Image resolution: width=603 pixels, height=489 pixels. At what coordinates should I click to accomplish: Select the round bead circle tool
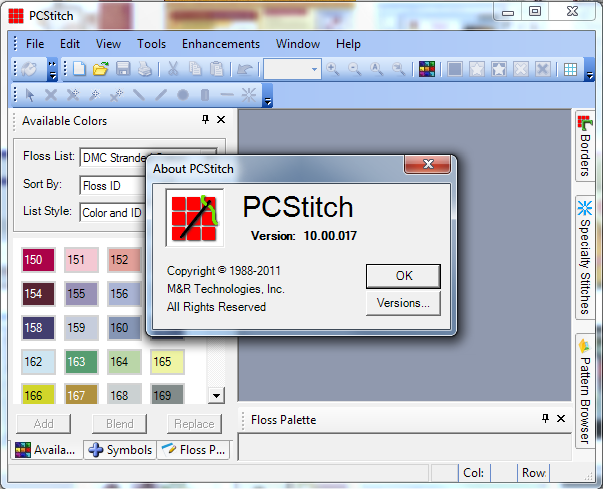183,95
